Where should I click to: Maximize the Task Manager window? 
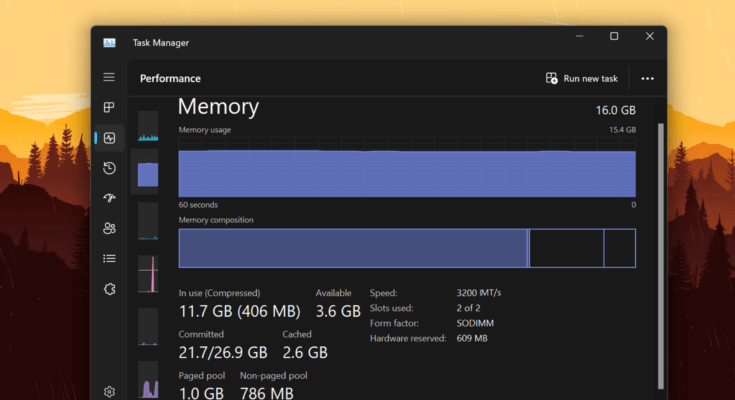click(614, 36)
